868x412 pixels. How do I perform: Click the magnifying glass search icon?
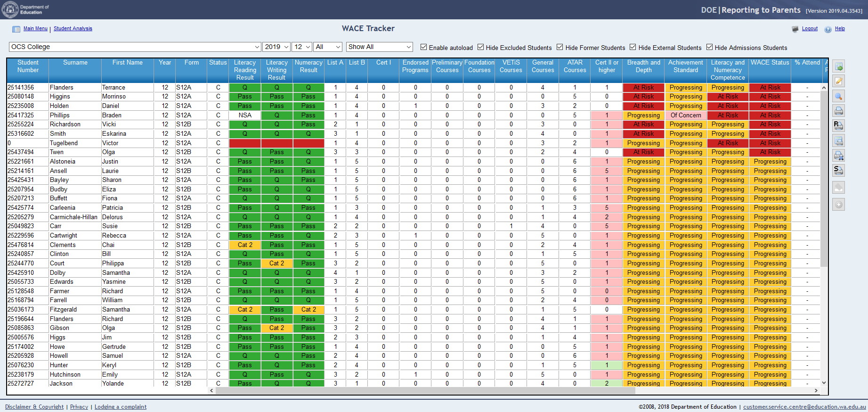(x=838, y=96)
